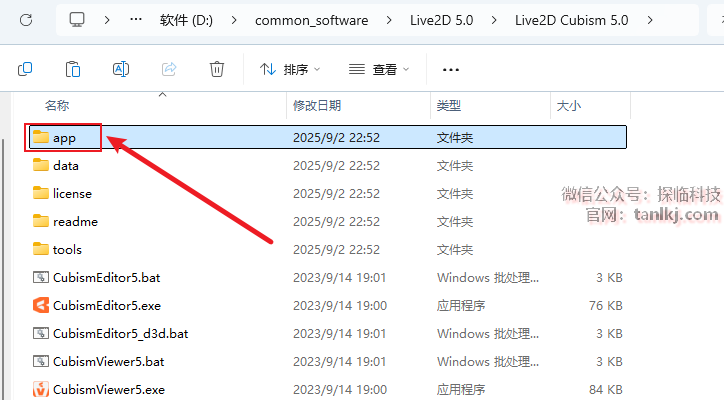Screen dimensions: 724x400
Task: Navigate to Live2D 5.0 breadcrumb
Action: pos(441,20)
